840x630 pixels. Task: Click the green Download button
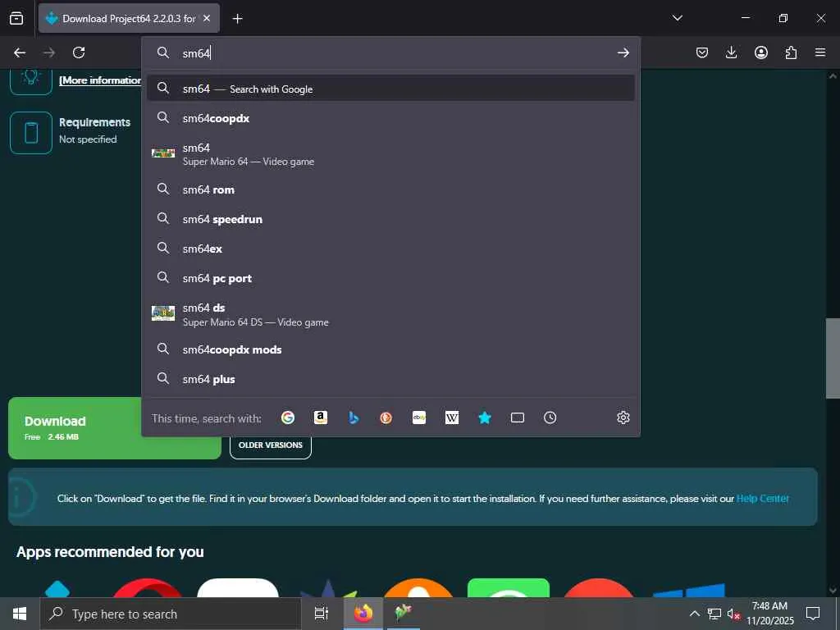click(x=115, y=428)
